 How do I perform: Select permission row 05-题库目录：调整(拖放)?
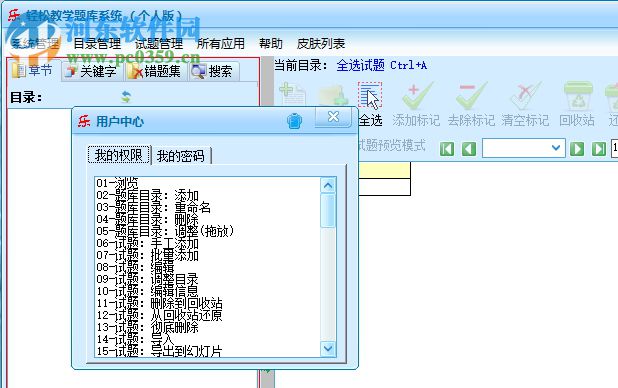208,231
